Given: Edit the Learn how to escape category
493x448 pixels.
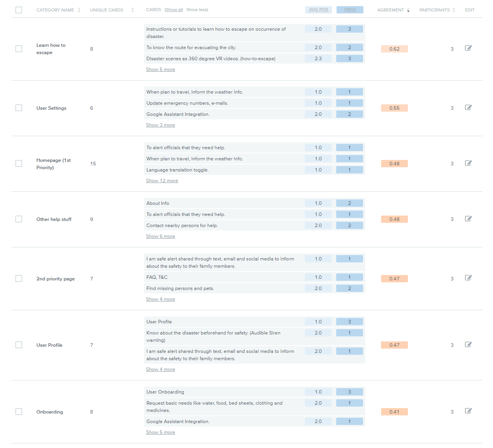Looking at the screenshot, I should coord(468,48).
